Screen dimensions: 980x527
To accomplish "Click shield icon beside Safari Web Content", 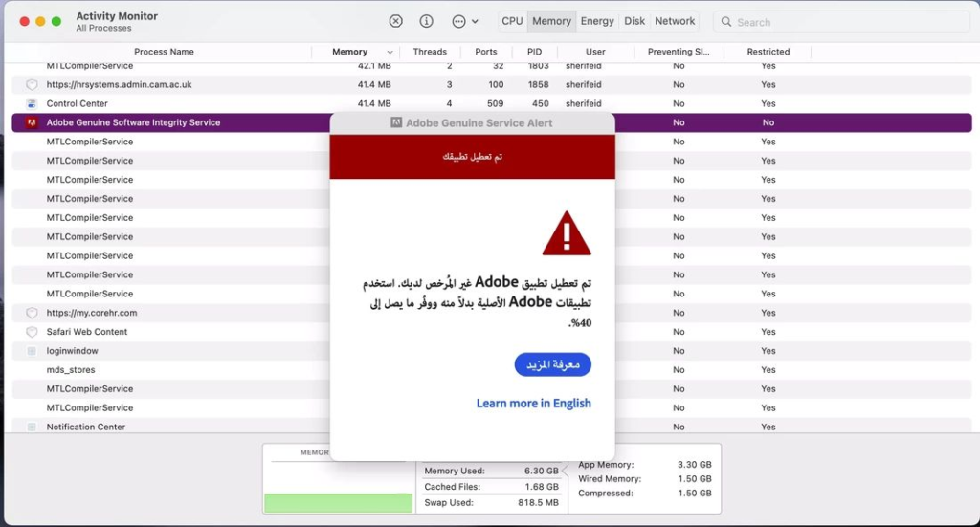I will point(32,332).
